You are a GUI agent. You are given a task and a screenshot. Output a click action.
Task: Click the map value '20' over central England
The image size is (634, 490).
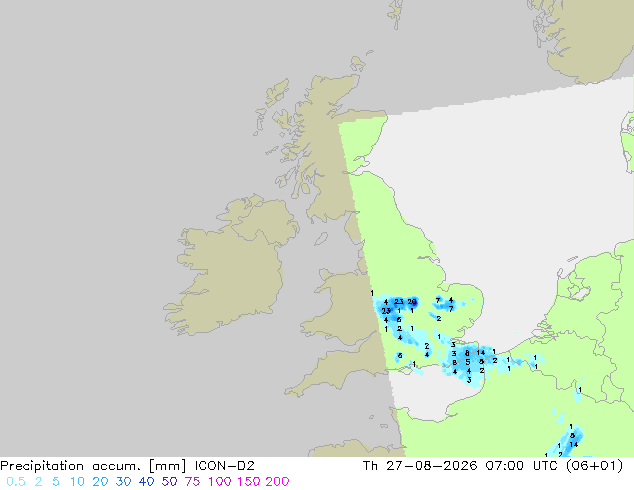pyautogui.click(x=412, y=302)
